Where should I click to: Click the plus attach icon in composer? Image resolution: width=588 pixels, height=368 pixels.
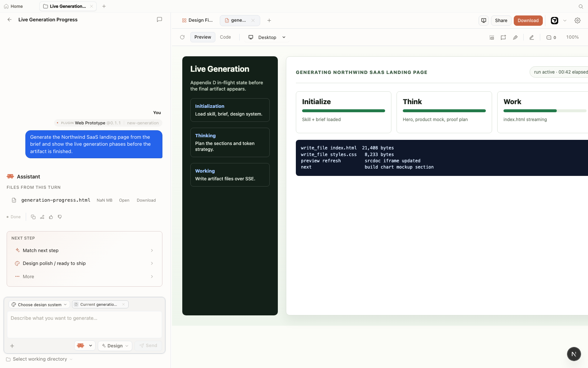pyautogui.click(x=12, y=346)
